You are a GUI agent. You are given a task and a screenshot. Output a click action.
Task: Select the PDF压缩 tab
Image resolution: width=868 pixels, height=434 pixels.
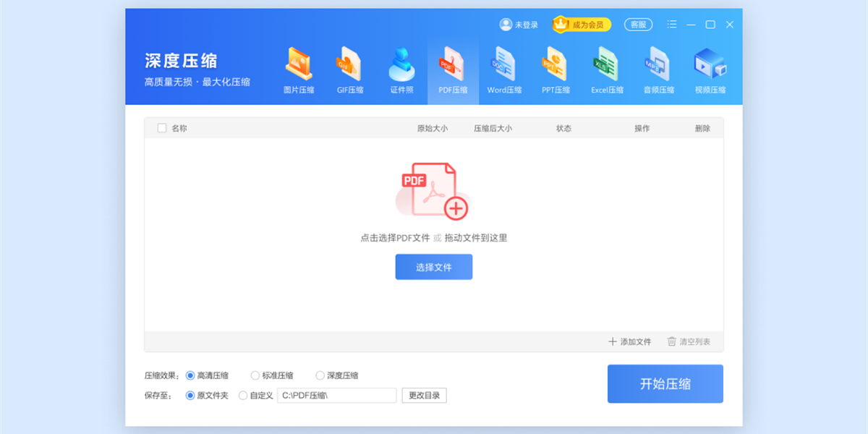click(453, 71)
